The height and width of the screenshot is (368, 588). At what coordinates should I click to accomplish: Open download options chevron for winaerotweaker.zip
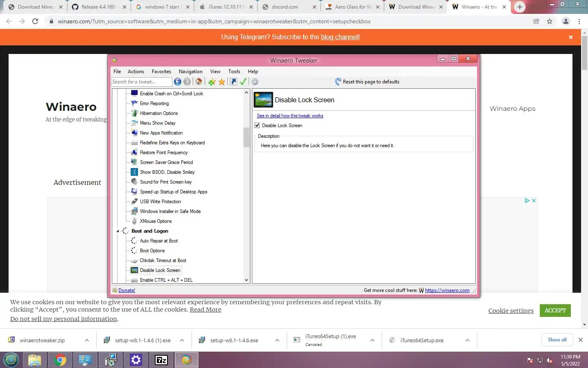[x=87, y=340]
